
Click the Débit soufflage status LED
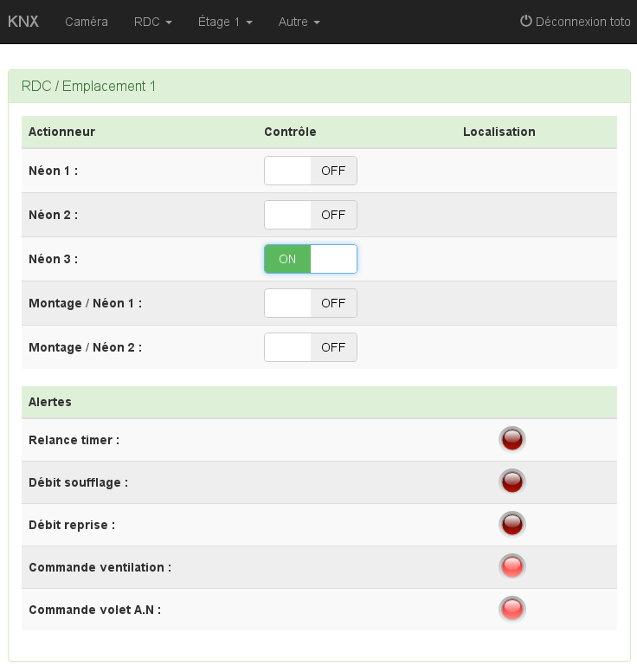point(512,482)
